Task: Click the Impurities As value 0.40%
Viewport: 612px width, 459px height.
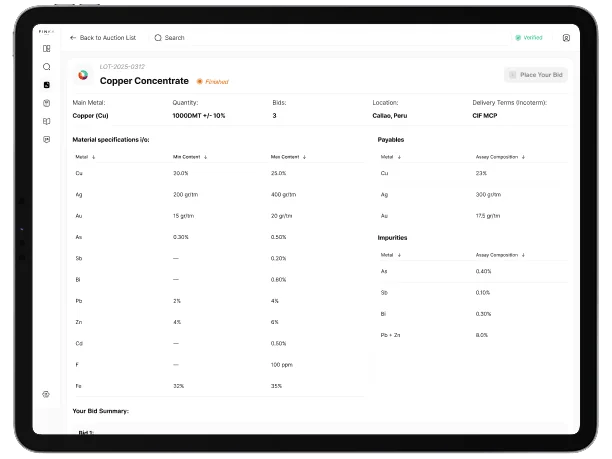Action: [483, 271]
